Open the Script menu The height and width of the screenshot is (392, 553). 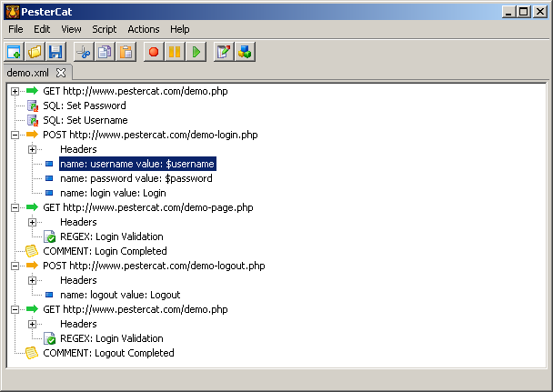tap(105, 29)
